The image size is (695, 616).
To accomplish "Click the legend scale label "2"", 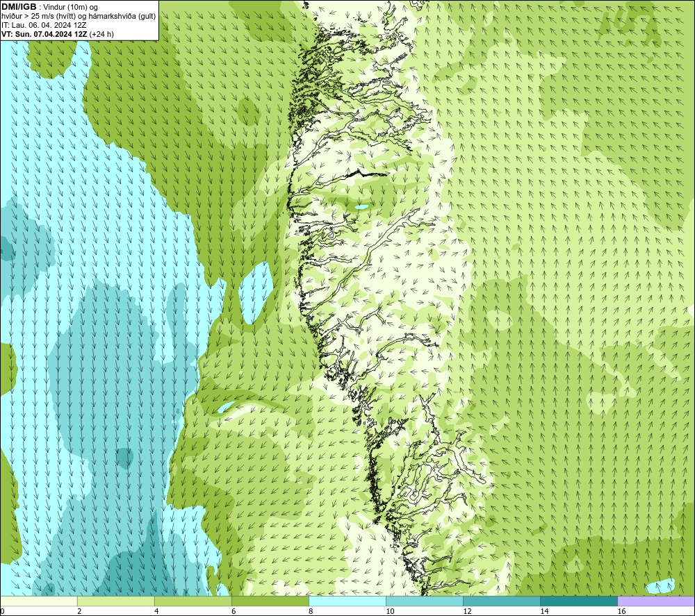I will (x=79, y=612).
